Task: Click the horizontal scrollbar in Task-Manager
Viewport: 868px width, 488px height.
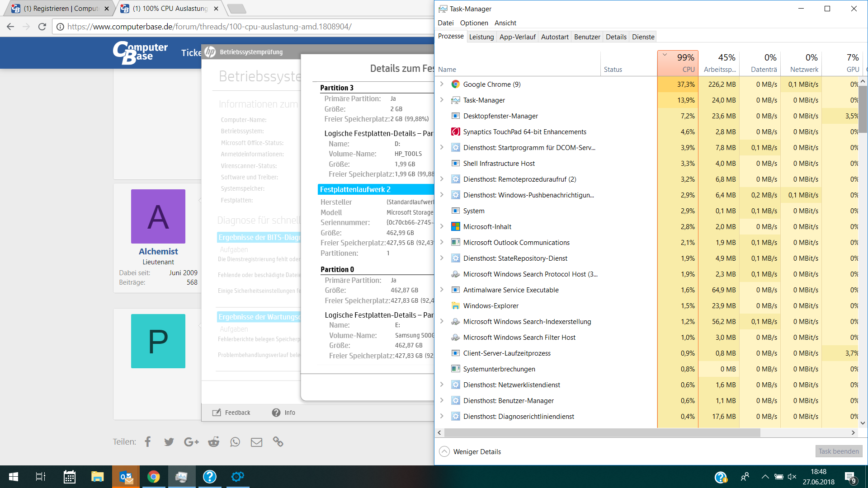Action: 602,432
